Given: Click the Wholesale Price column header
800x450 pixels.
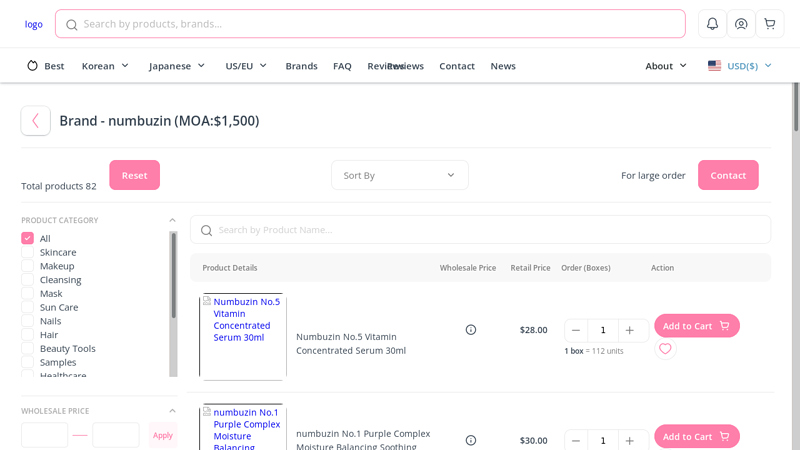Looking at the screenshot, I should click(468, 268).
